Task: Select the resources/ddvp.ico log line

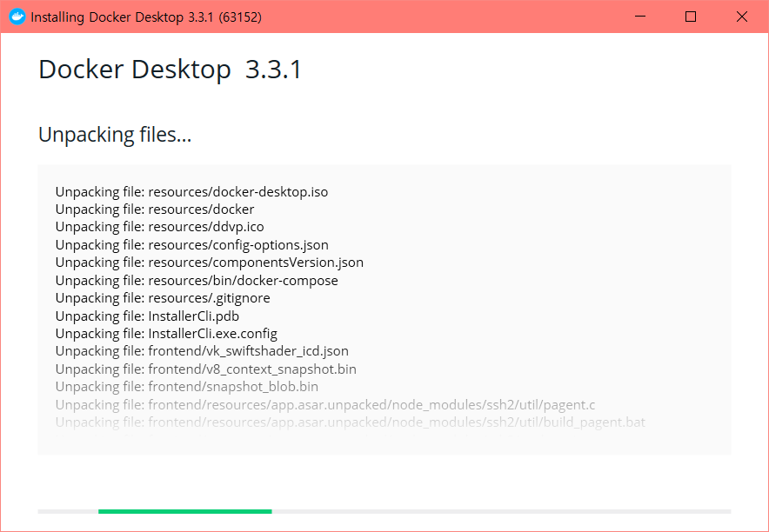Action: pyautogui.click(x=160, y=227)
